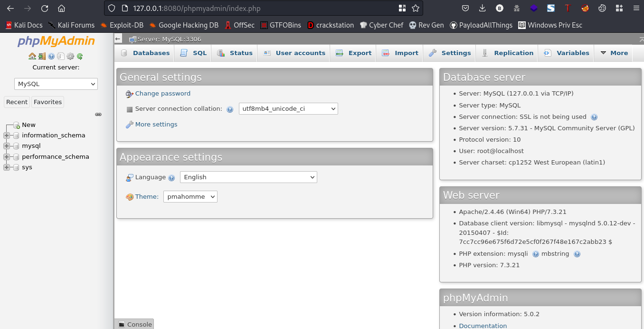Open the Language English dropdown
This screenshot has width=644, height=329.
click(248, 177)
